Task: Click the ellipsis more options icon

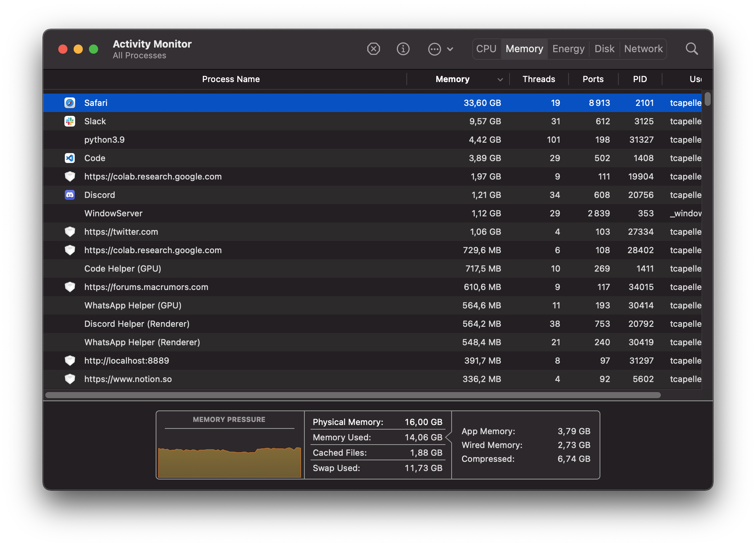Action: click(x=434, y=49)
